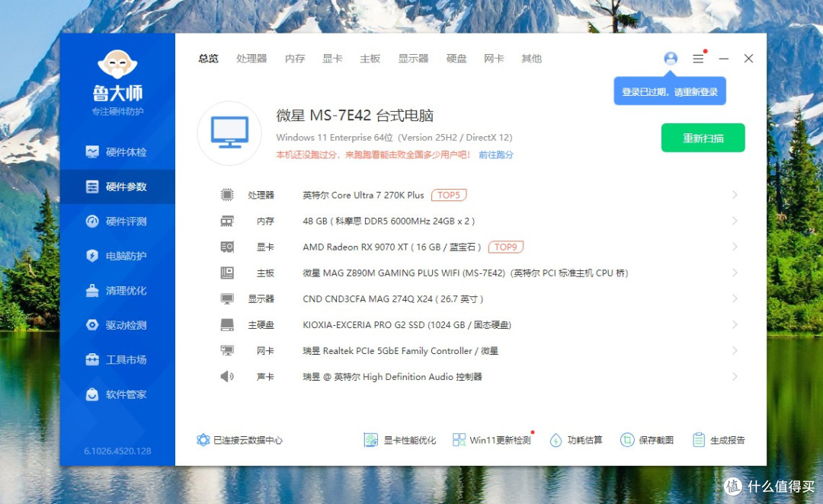The height and width of the screenshot is (504, 823).
Task: Click the 网卡 network adapter icon
Action: click(x=227, y=350)
